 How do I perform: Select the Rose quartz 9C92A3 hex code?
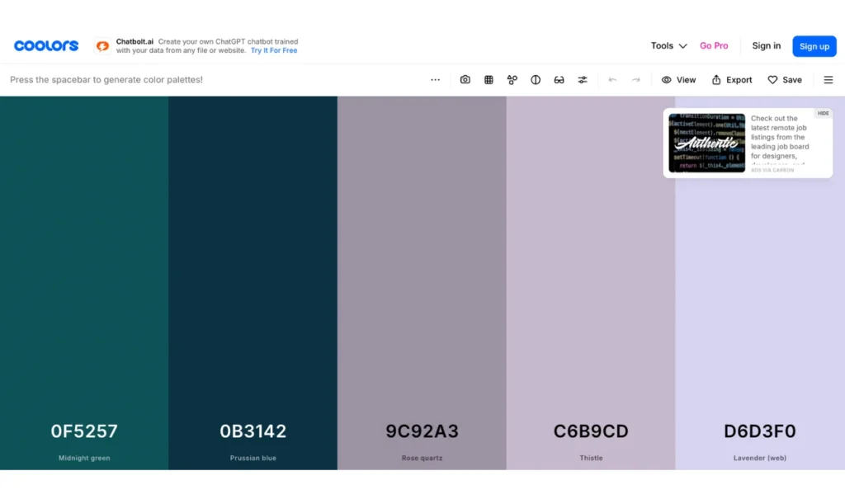(422, 431)
